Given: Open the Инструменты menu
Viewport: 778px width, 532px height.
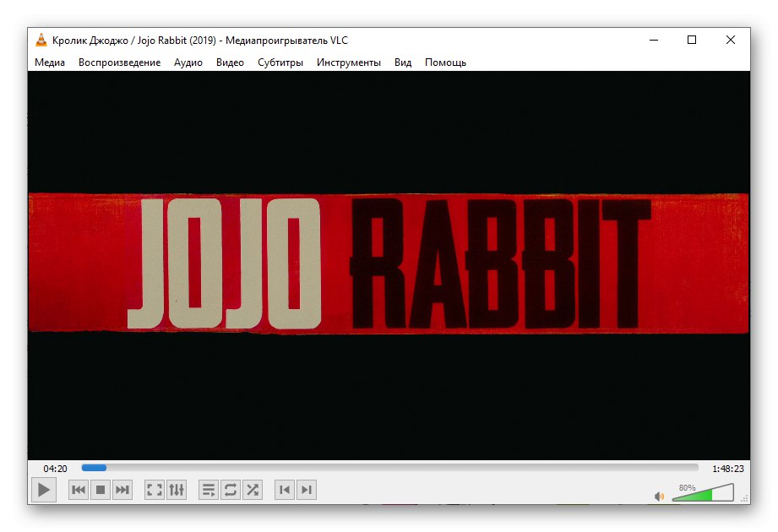Looking at the screenshot, I should coord(349,62).
